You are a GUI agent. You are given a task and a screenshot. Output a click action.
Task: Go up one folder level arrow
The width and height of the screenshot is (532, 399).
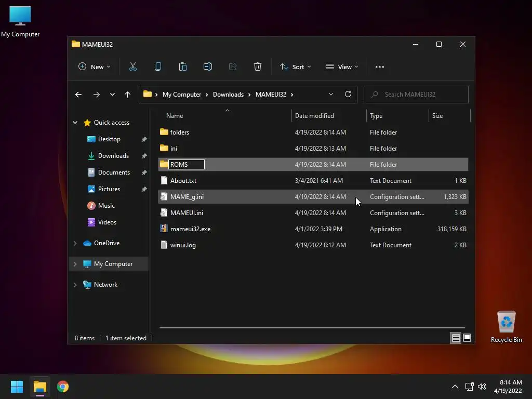coord(127,95)
